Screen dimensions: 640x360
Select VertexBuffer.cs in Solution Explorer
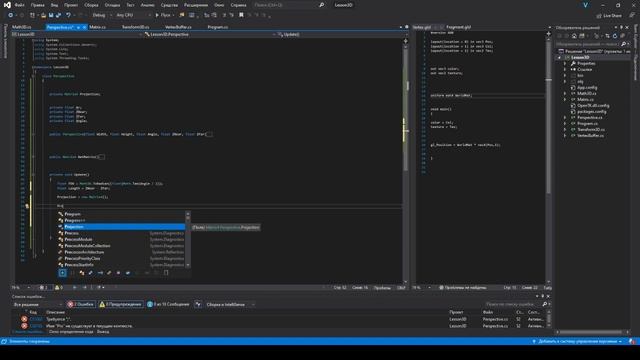pyautogui.click(x=590, y=136)
